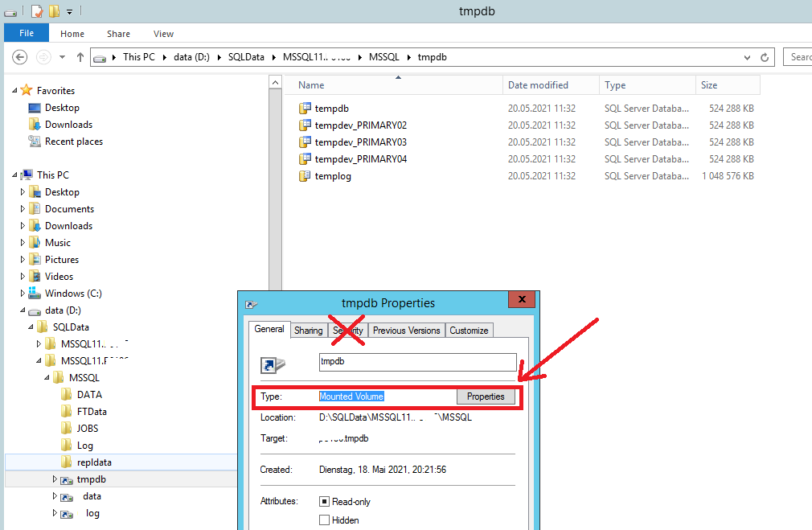Expand the Windows (C:) drive node
The image size is (812, 530).
click(23, 294)
